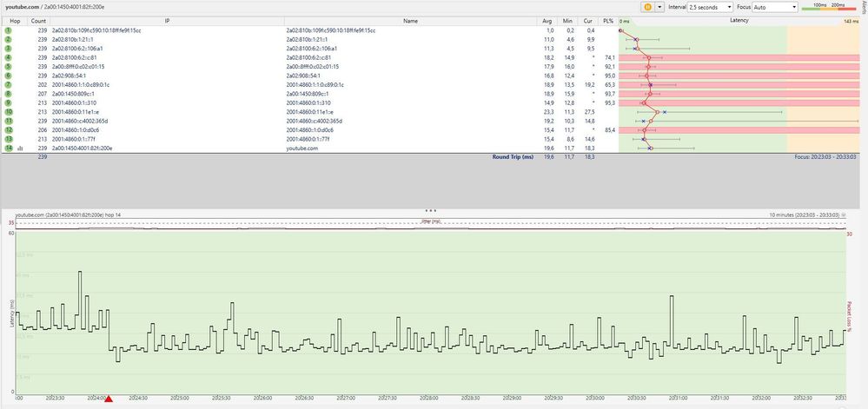The image size is (868, 409).
Task: Click average latency 23,3 for hop 10
Action: tap(549, 112)
